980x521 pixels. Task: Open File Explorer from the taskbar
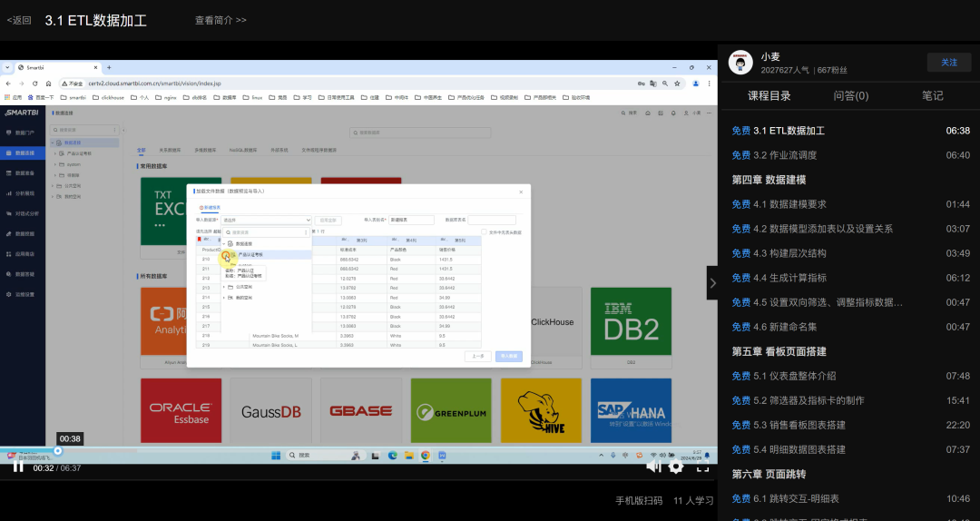[x=408, y=456]
